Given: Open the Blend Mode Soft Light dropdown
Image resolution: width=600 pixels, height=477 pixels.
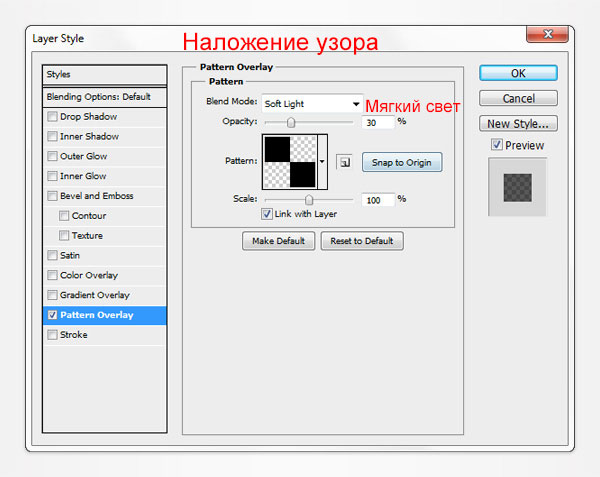Looking at the screenshot, I should pyautogui.click(x=312, y=104).
